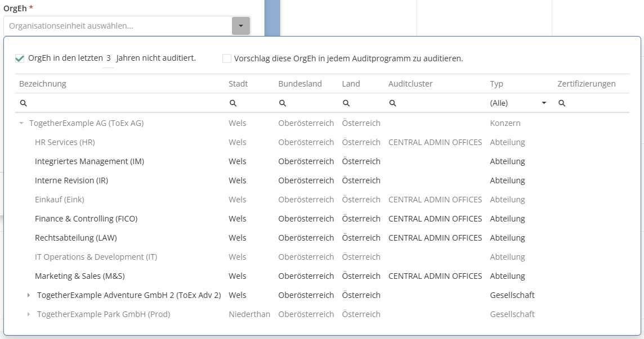Choose Marketing & Sales (M&S) entry

coord(80,276)
